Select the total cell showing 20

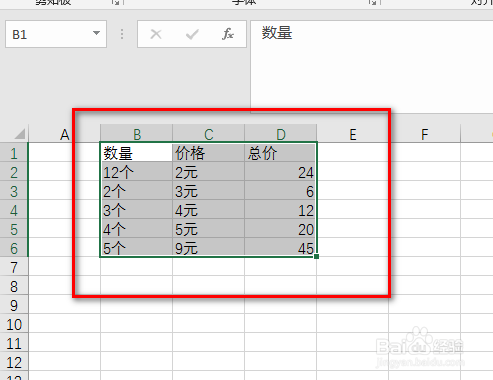[x=281, y=229]
